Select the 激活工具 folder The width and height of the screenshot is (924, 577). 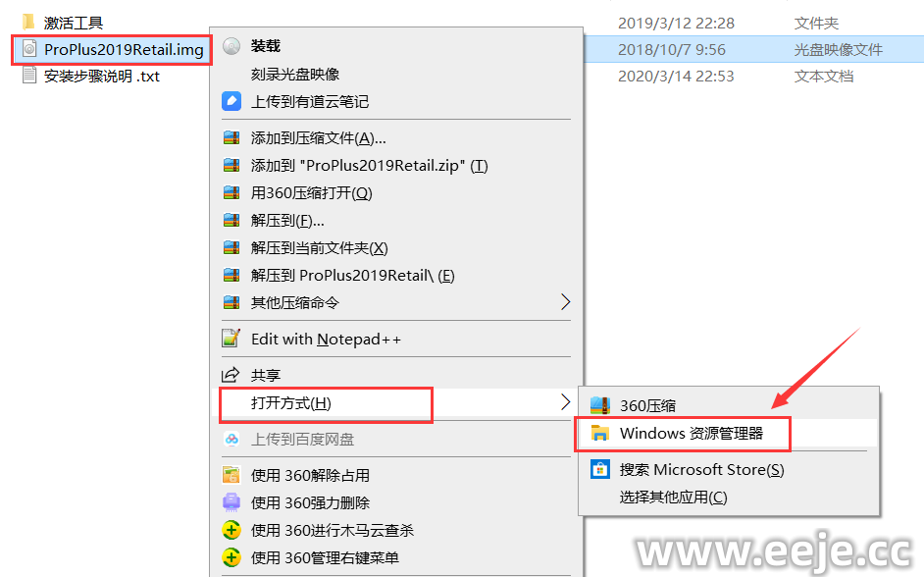[74, 23]
